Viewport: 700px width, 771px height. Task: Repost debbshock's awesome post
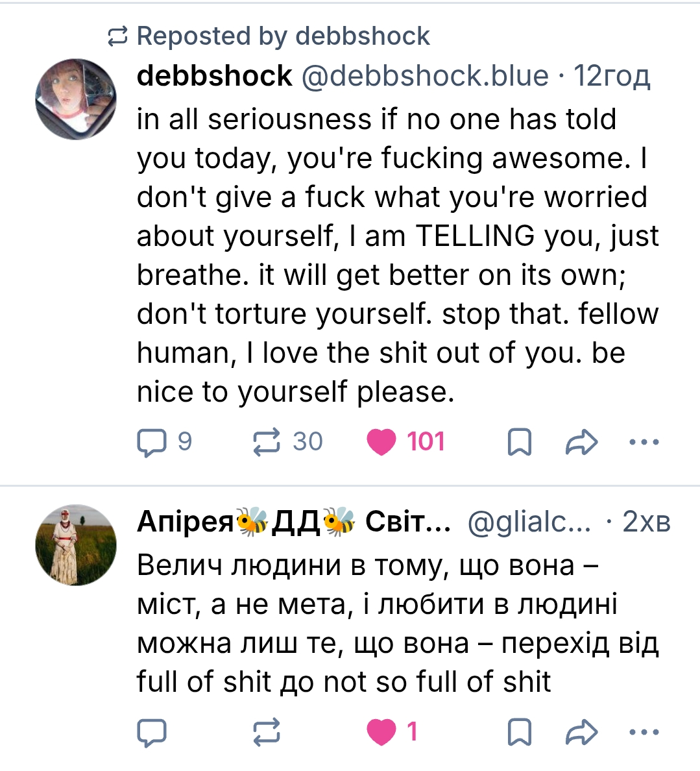267,442
